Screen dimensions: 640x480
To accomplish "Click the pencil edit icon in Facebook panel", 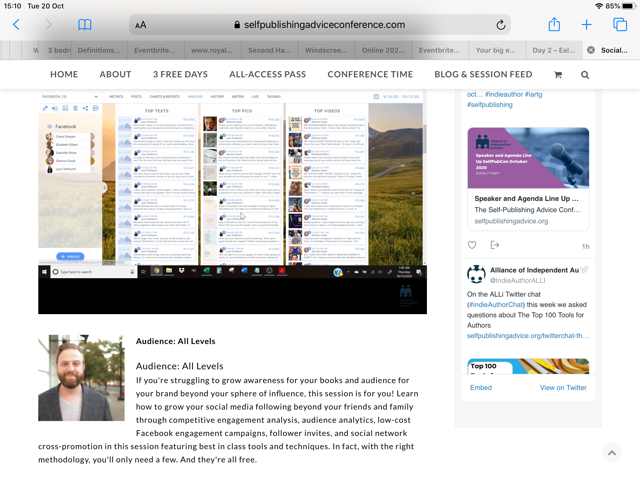I will [x=45, y=108].
